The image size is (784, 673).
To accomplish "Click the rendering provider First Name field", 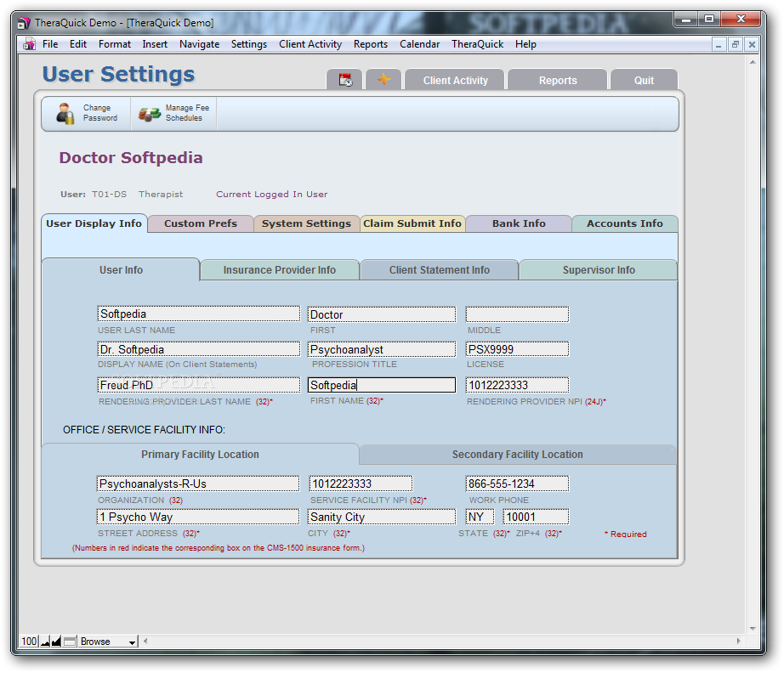I will (x=382, y=385).
